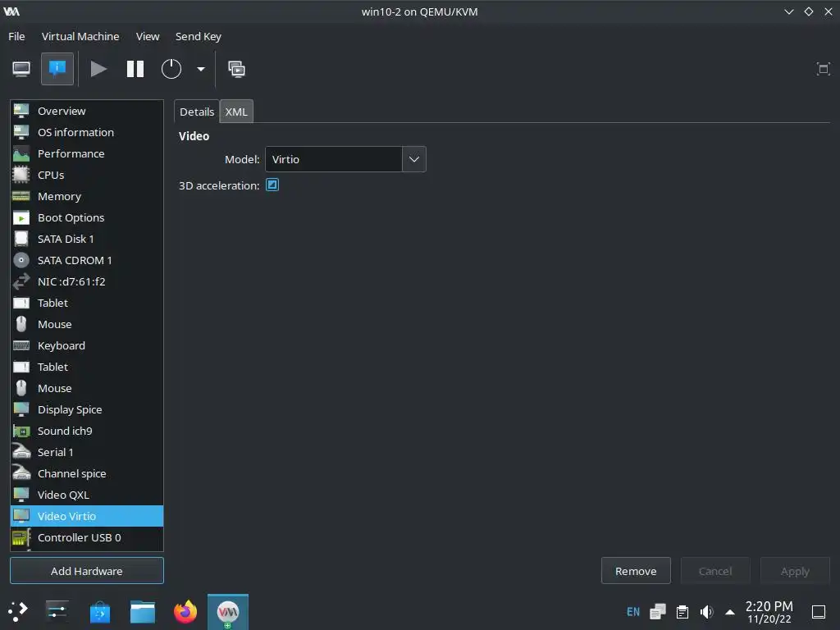Expand hidden system tray icons
Image resolution: width=840 pixels, height=630 pixels.
[729, 612]
